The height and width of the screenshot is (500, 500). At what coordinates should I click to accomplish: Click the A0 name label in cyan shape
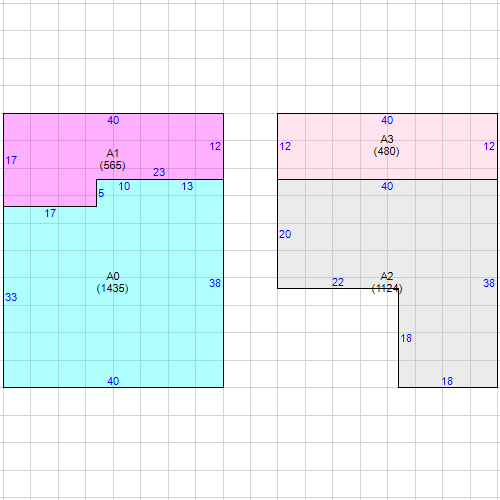pyautogui.click(x=113, y=276)
